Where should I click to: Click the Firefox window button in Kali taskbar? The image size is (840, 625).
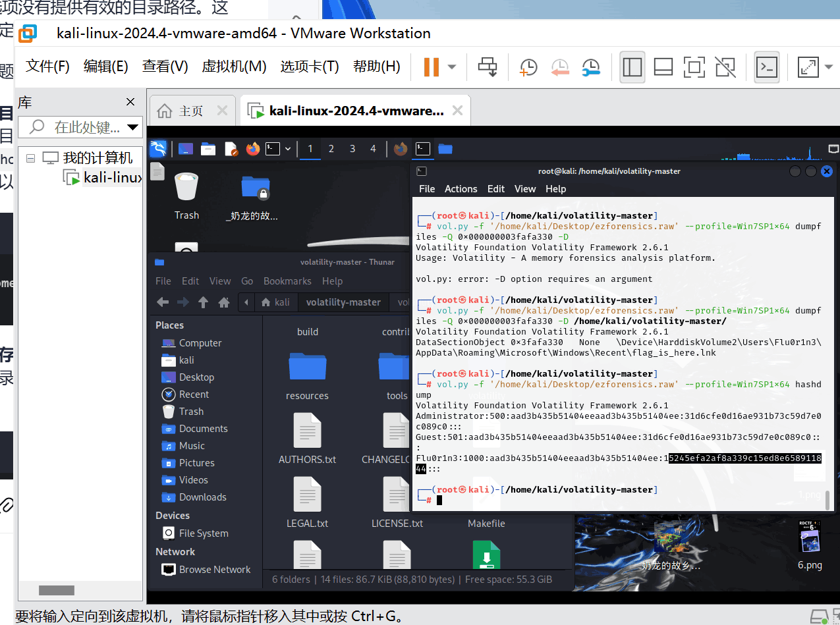point(401,149)
